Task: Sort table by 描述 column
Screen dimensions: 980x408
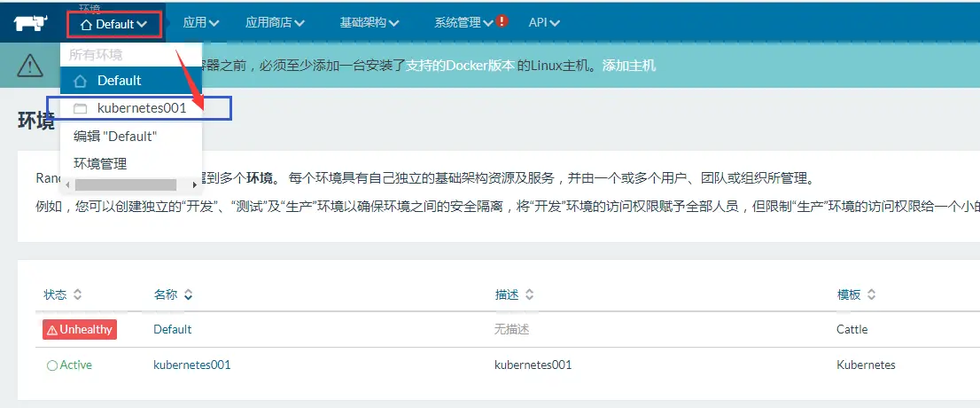Action: pos(515,294)
